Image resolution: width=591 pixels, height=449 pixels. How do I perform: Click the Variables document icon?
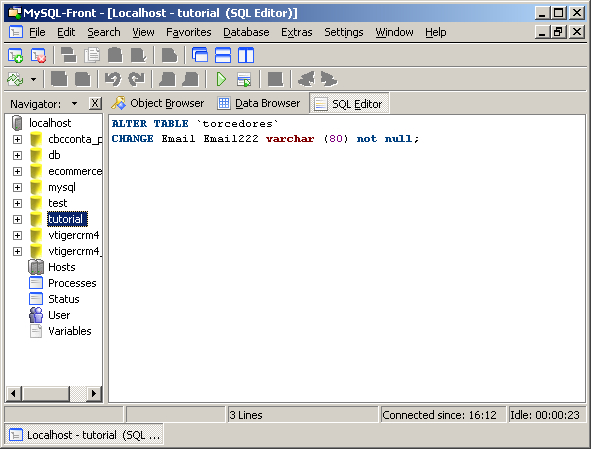tap(36, 331)
